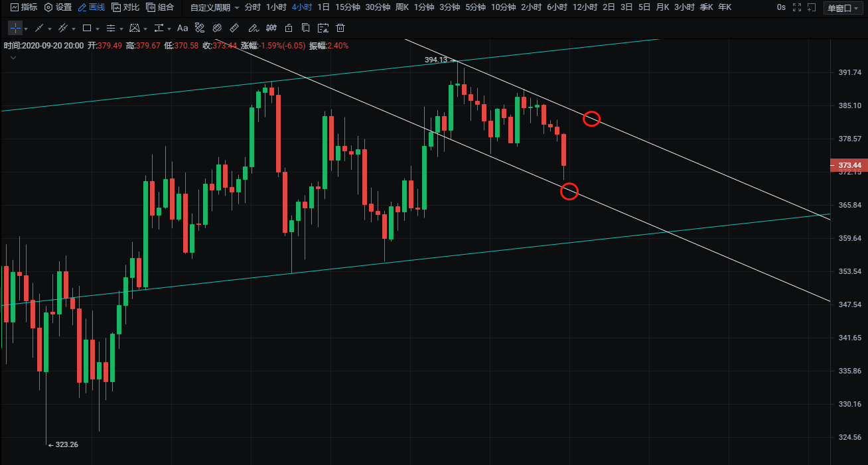Click the upper red circle marker
This screenshot has height=465, width=868.
(x=591, y=119)
